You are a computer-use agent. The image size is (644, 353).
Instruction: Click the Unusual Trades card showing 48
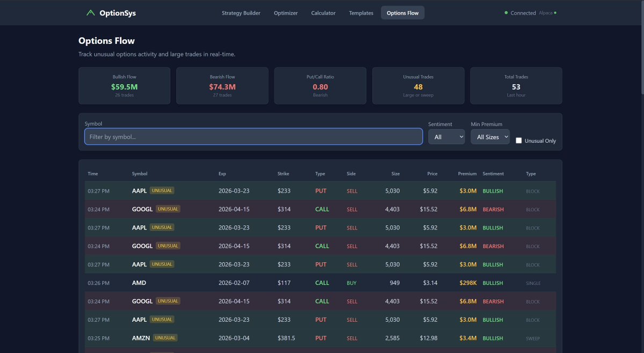[418, 85]
